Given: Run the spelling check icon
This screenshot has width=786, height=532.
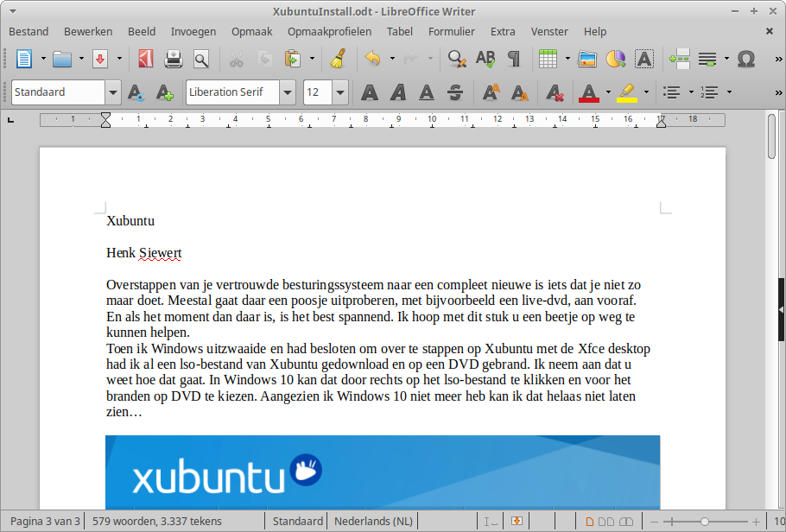Looking at the screenshot, I should [485, 60].
